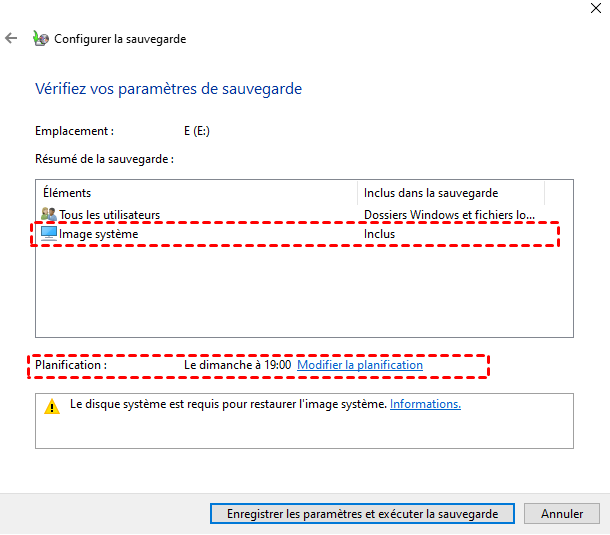Select the Image système row
Screen dimensions: 610x535
99,234
